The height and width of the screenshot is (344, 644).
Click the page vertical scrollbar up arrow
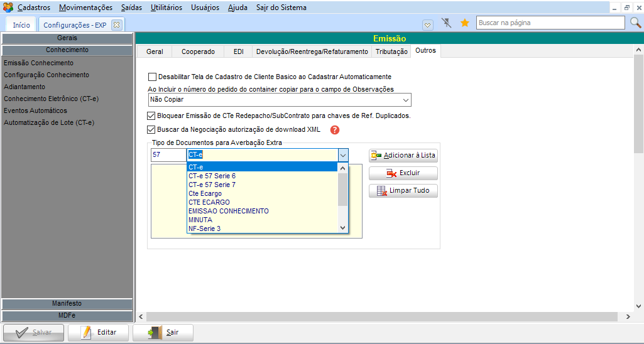pyautogui.click(x=638, y=50)
